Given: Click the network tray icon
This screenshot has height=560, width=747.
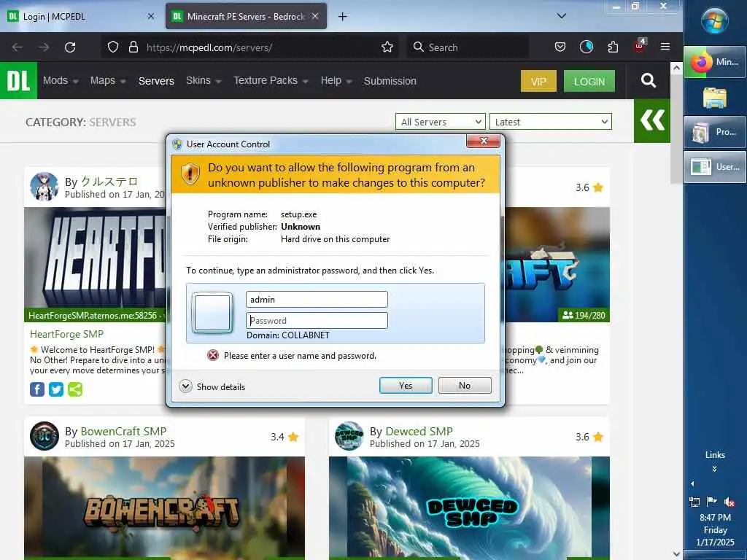Looking at the screenshot, I should tap(694, 502).
